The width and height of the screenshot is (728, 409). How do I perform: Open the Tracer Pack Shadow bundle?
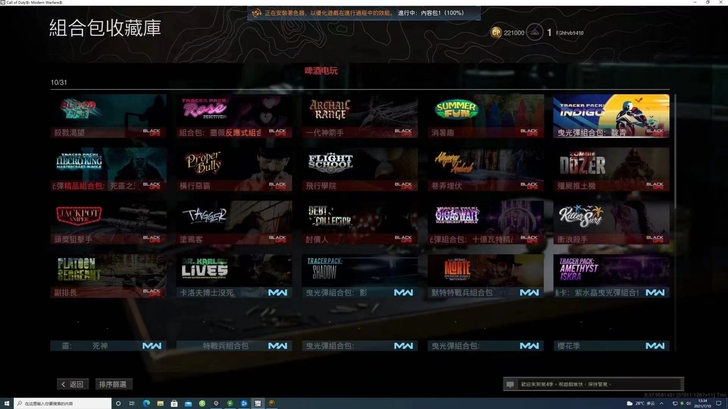[360, 276]
